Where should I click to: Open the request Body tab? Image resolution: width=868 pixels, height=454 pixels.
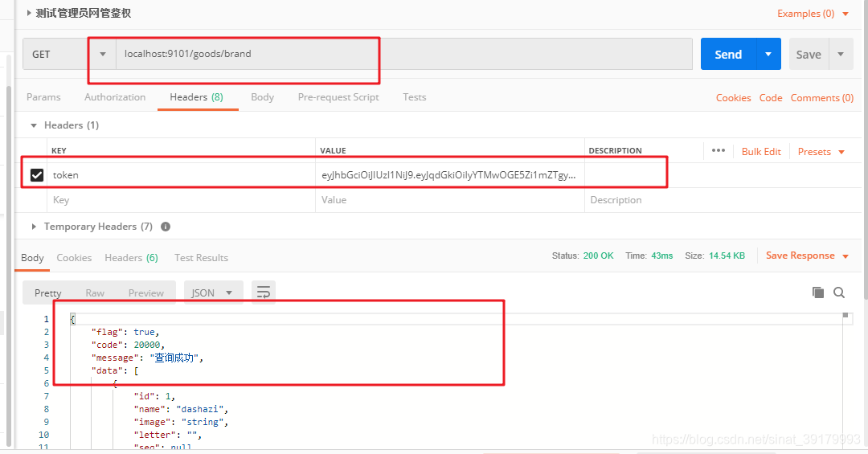(x=262, y=97)
